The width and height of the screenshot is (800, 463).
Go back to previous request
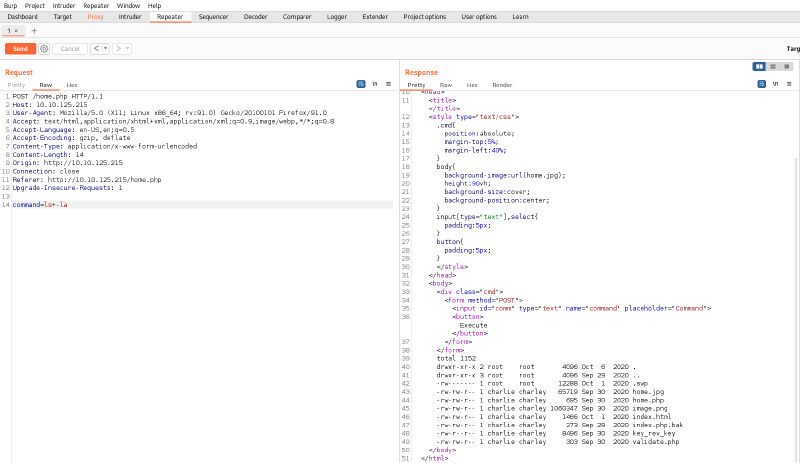click(96, 48)
